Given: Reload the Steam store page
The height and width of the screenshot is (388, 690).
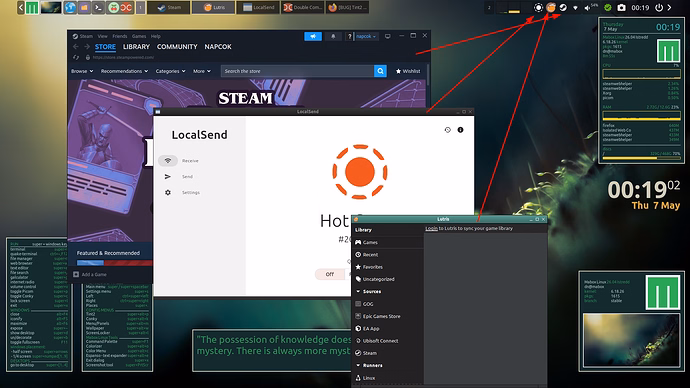Looking at the screenshot, I should pos(76,57).
